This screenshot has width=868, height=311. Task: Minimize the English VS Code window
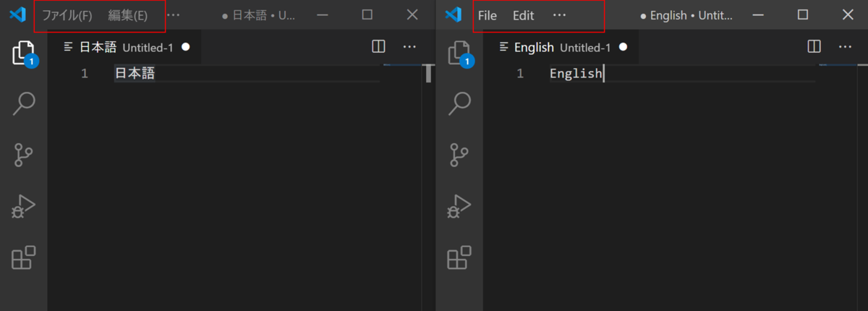[758, 14]
